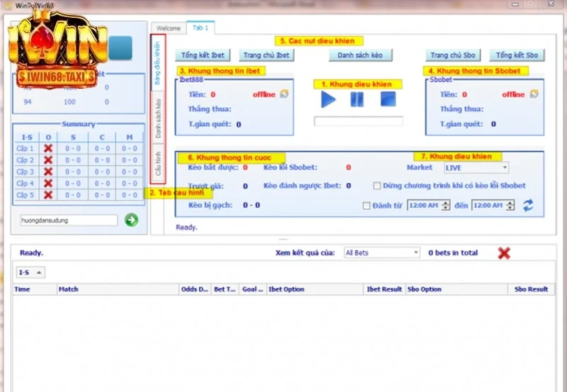The height and width of the screenshot is (392, 567).
Task: Adjust the Đánh từ start time spinner
Action: click(446, 206)
